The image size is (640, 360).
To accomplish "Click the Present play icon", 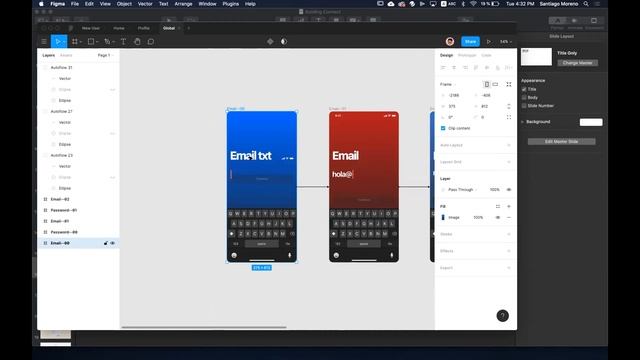I will click(x=489, y=42).
